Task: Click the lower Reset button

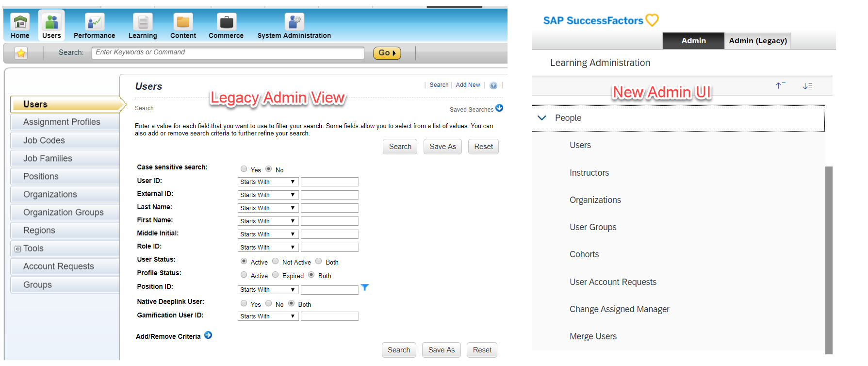Action: 482,350
